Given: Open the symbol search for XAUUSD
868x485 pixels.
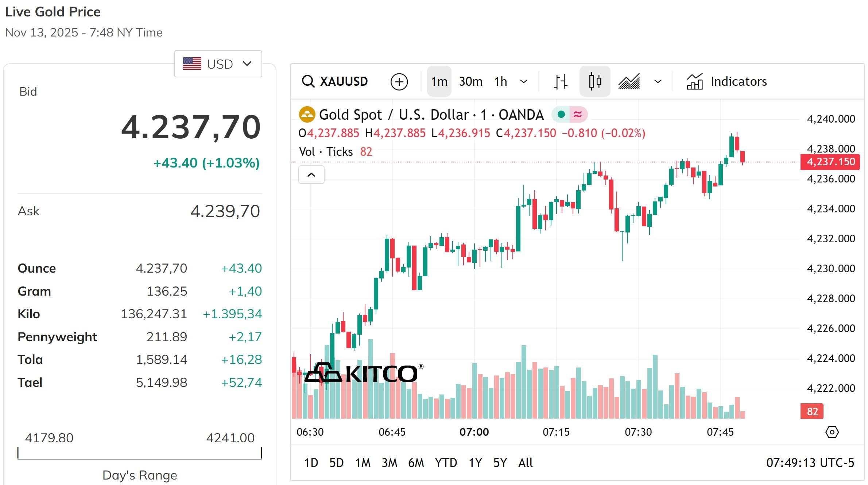Looking at the screenshot, I should [x=308, y=81].
